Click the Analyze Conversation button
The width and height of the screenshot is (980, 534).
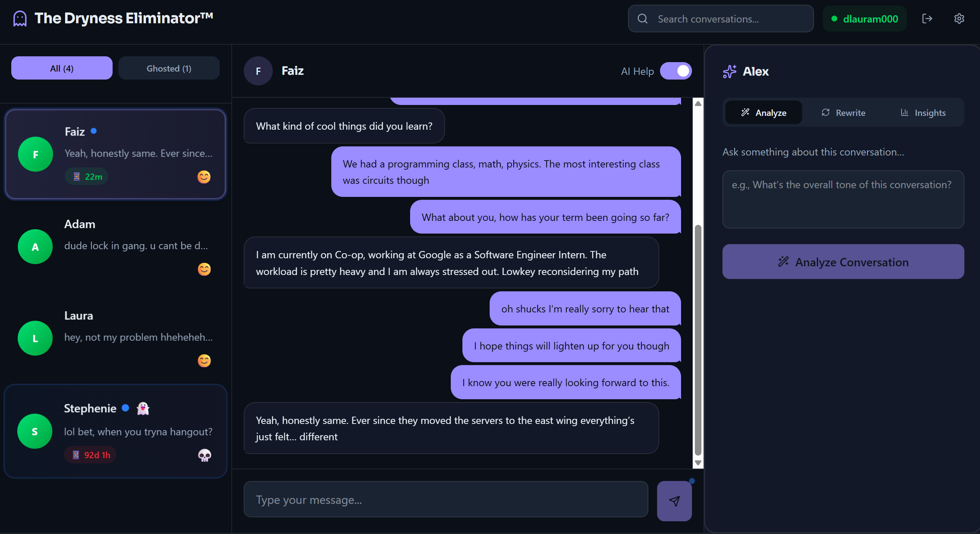point(843,262)
